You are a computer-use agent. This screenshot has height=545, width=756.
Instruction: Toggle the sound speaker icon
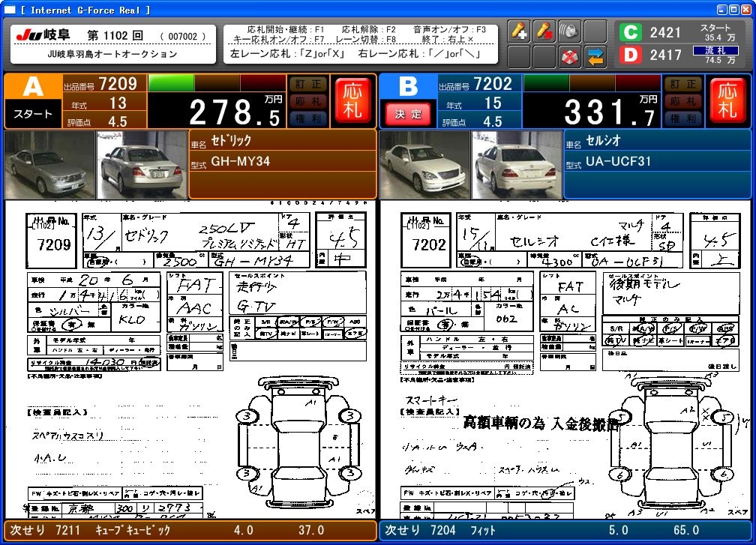coord(570,31)
